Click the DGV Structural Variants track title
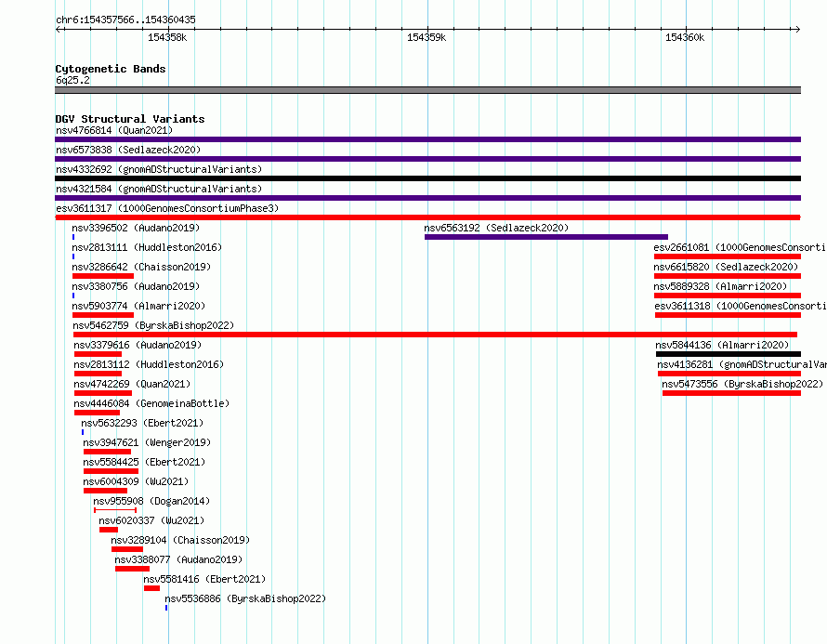Viewport: 827px width, 644px height. coord(130,119)
